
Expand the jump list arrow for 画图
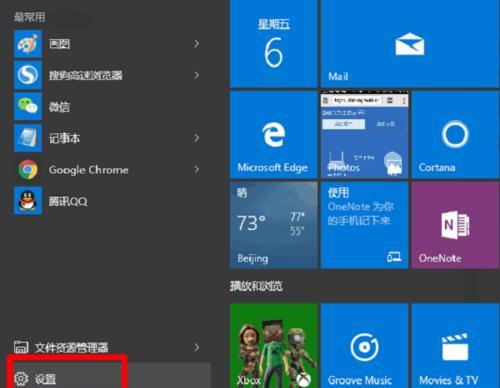tap(197, 44)
